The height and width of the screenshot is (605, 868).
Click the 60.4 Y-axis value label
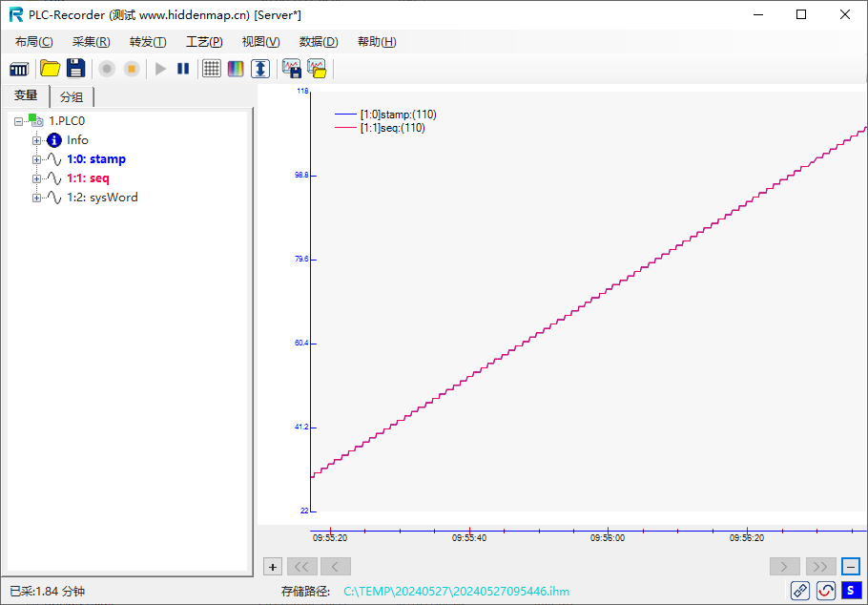[x=301, y=344]
